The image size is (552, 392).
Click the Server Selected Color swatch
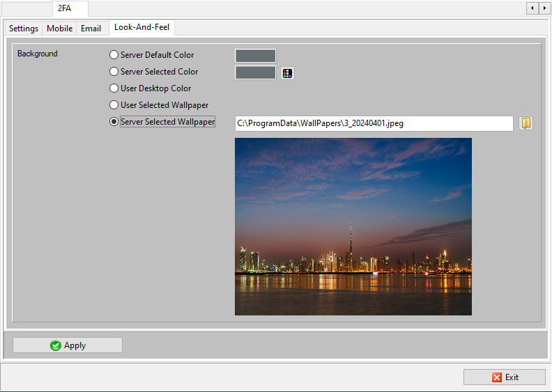(x=255, y=72)
